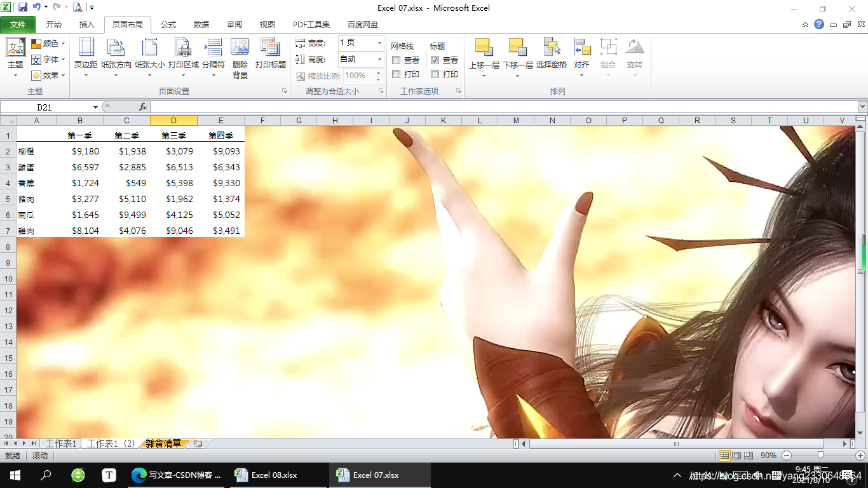The height and width of the screenshot is (488, 868).
Task: Click the Undo icon
Action: 37,8
